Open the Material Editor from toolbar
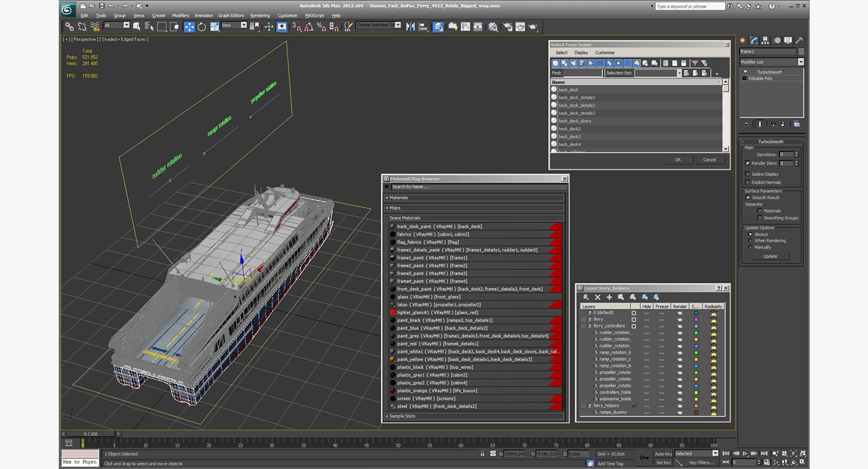Screen dimensions: 868x469 point(493,27)
